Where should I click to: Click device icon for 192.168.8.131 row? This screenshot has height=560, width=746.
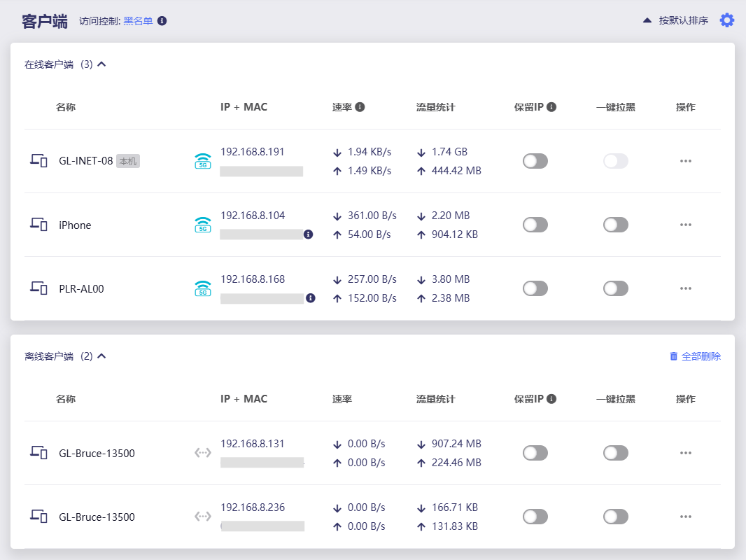pyautogui.click(x=38, y=452)
